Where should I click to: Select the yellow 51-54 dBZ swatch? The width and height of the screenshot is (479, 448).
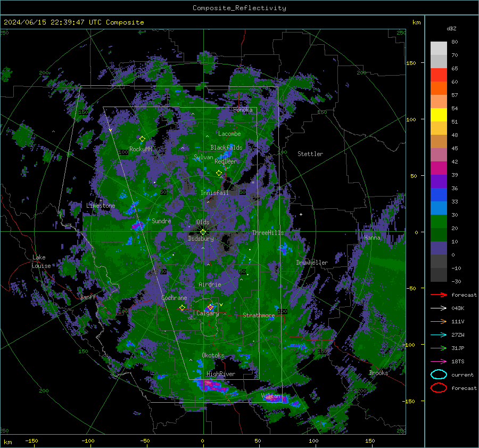(439, 115)
